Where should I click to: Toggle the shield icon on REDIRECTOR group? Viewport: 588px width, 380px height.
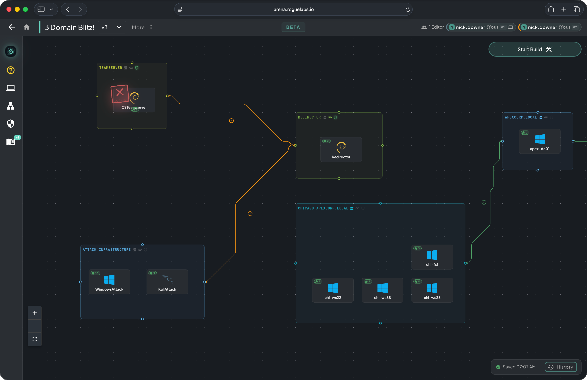click(x=335, y=117)
